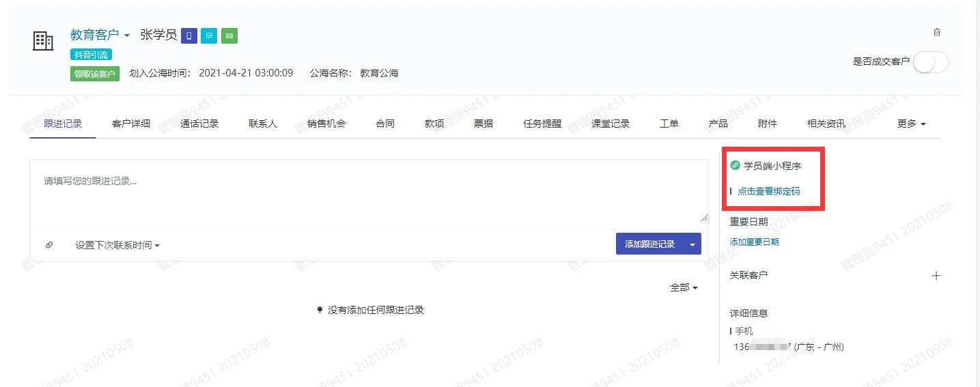Click the green email envelope icon
The image size is (980, 387).
[229, 35]
